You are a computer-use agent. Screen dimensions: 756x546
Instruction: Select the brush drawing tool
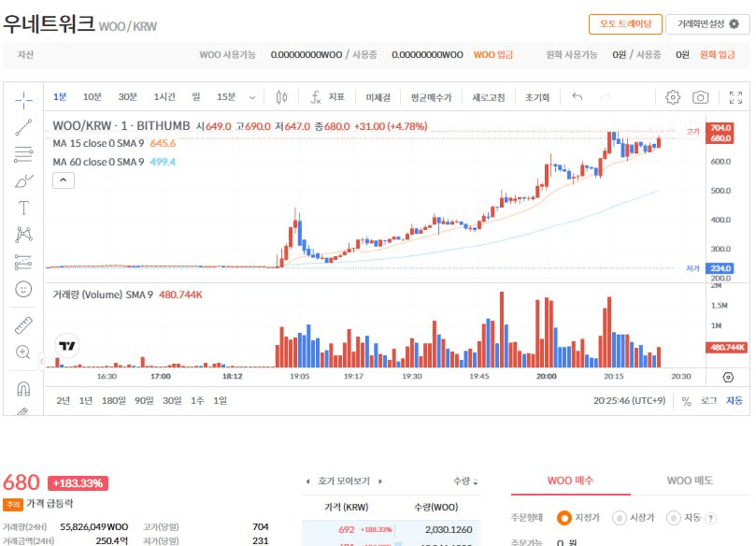[x=23, y=181]
